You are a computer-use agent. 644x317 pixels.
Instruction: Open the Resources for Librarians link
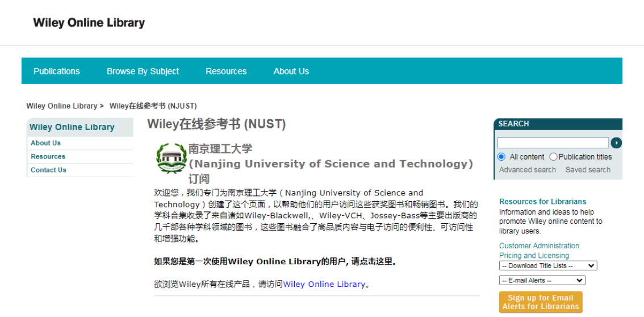(x=542, y=202)
